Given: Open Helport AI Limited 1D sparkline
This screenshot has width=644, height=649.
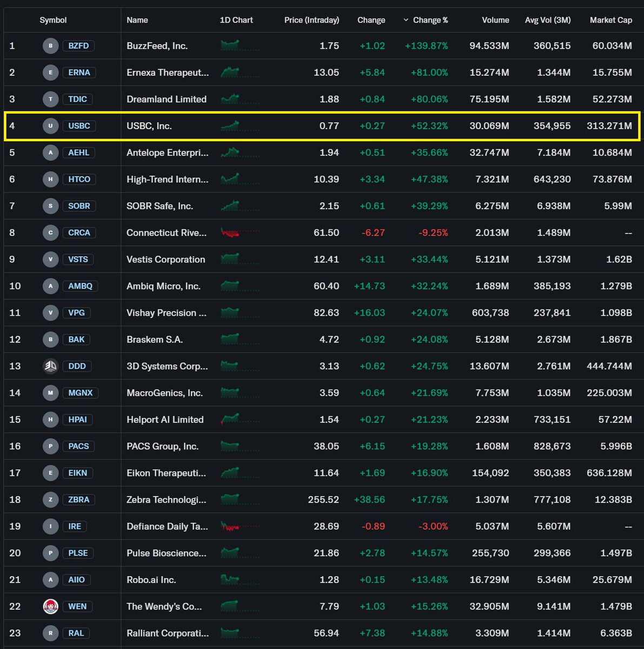Looking at the screenshot, I should click(240, 419).
